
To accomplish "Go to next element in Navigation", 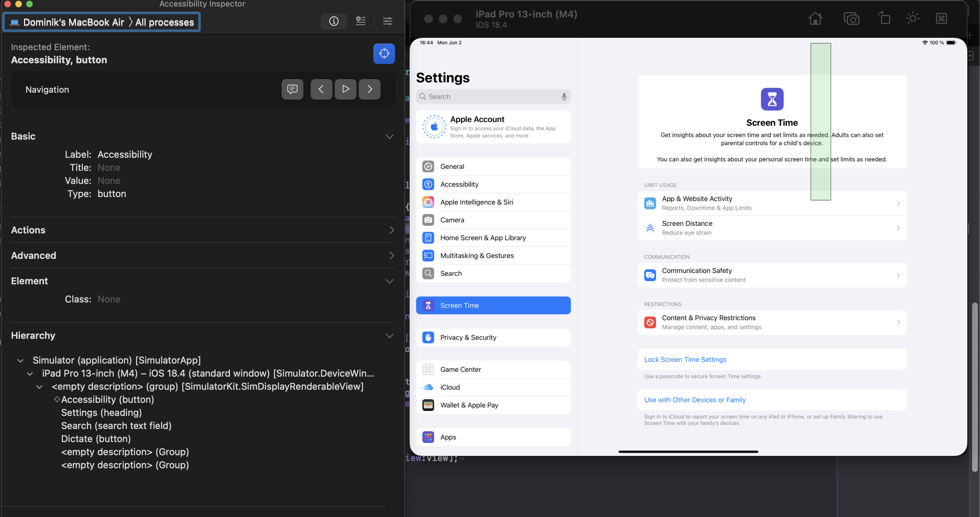I will point(369,89).
